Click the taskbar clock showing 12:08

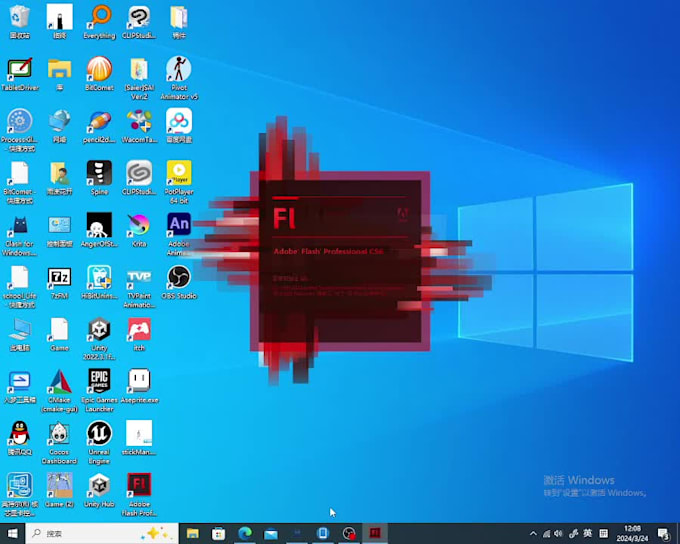(632, 533)
